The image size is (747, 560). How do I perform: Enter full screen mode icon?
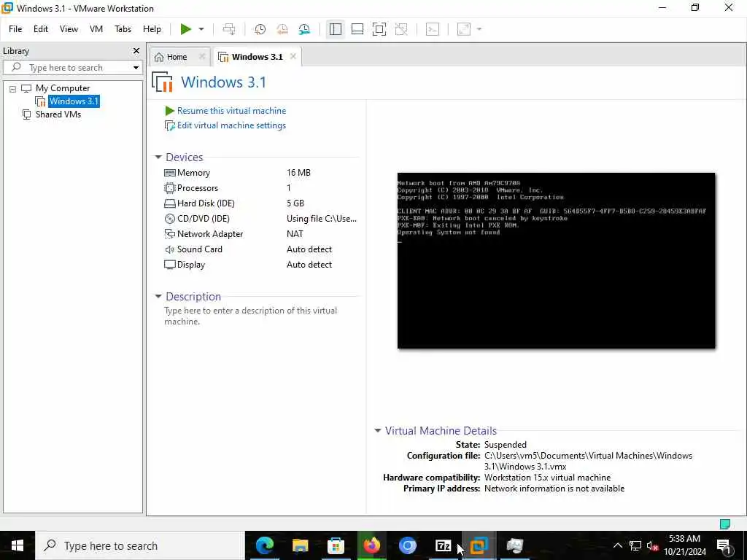[x=379, y=29]
